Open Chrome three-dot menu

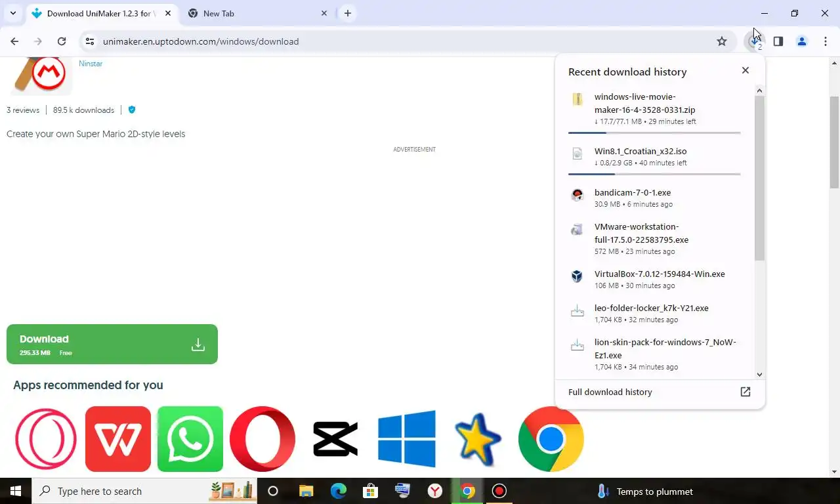tap(826, 41)
